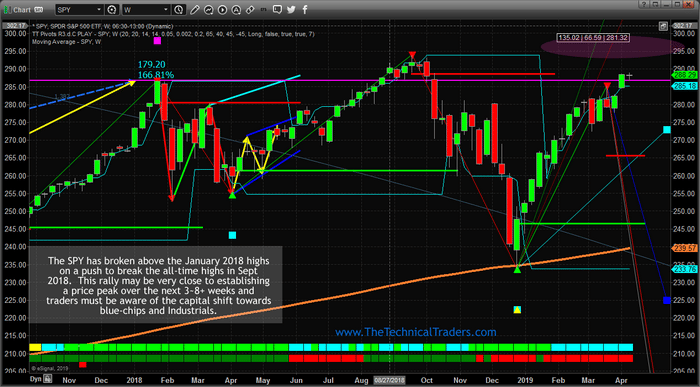Click the 2018 label on time axis
The height and width of the screenshot is (387, 700).
134,380
